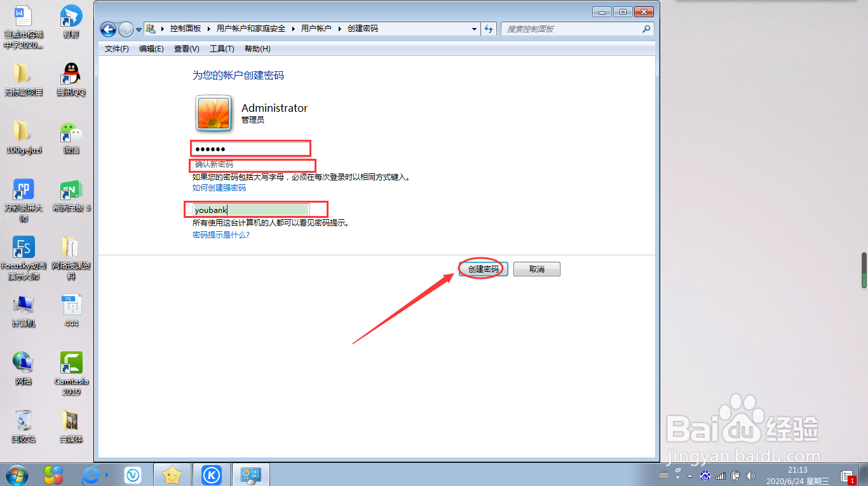This screenshot has width=868, height=486.
Task: Click the 取消 button
Action: 537,269
